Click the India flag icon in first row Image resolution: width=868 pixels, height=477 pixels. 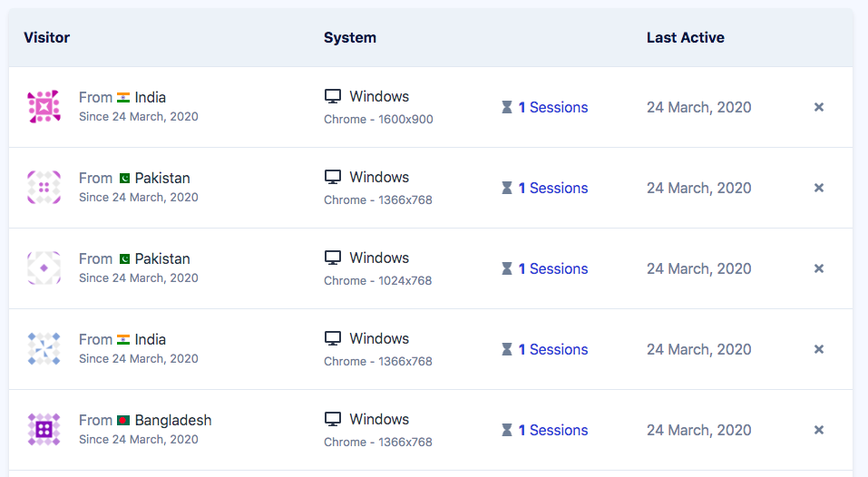123,97
